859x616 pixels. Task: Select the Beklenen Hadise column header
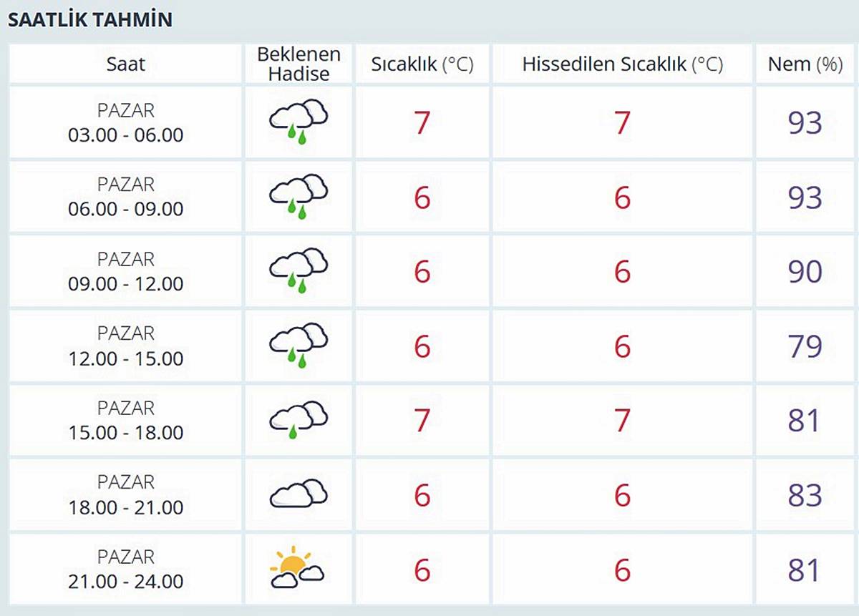(x=299, y=64)
